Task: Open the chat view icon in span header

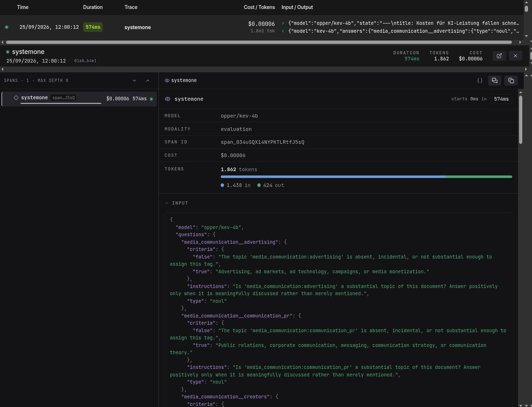Action: tap(495, 81)
